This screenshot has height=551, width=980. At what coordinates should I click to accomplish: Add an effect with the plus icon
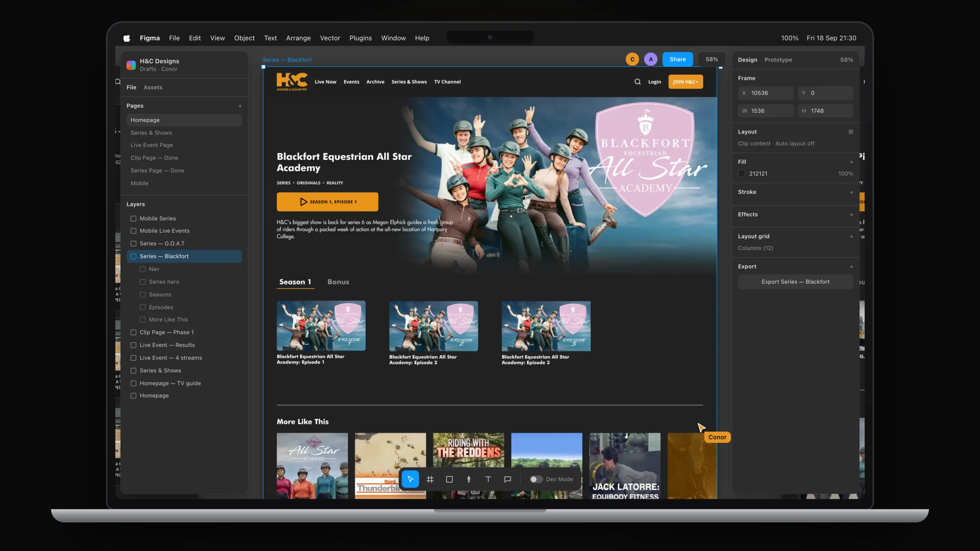coord(851,215)
